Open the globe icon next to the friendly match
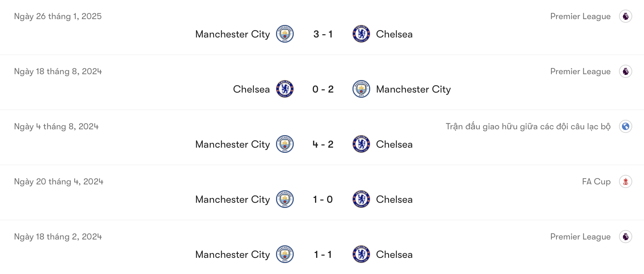The width and height of the screenshot is (644, 274). point(626,126)
